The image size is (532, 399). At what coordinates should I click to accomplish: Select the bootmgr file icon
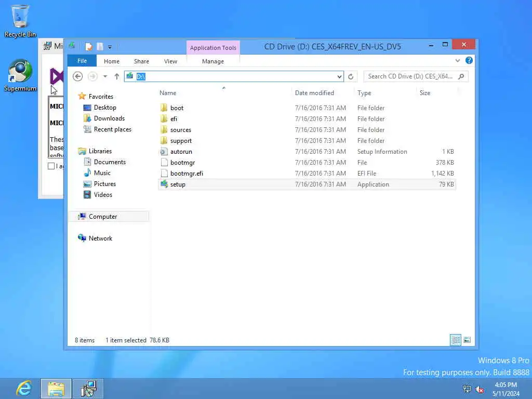point(164,162)
